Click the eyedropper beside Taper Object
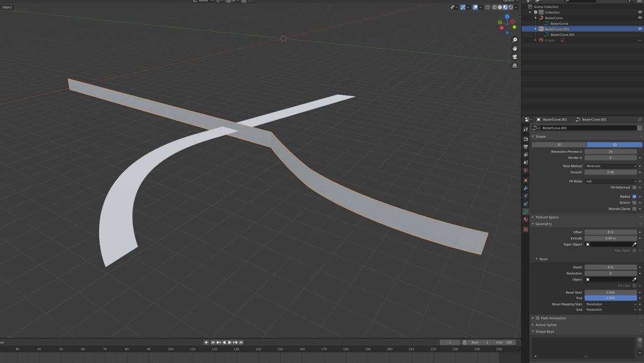The height and width of the screenshot is (363, 644). coord(634,244)
